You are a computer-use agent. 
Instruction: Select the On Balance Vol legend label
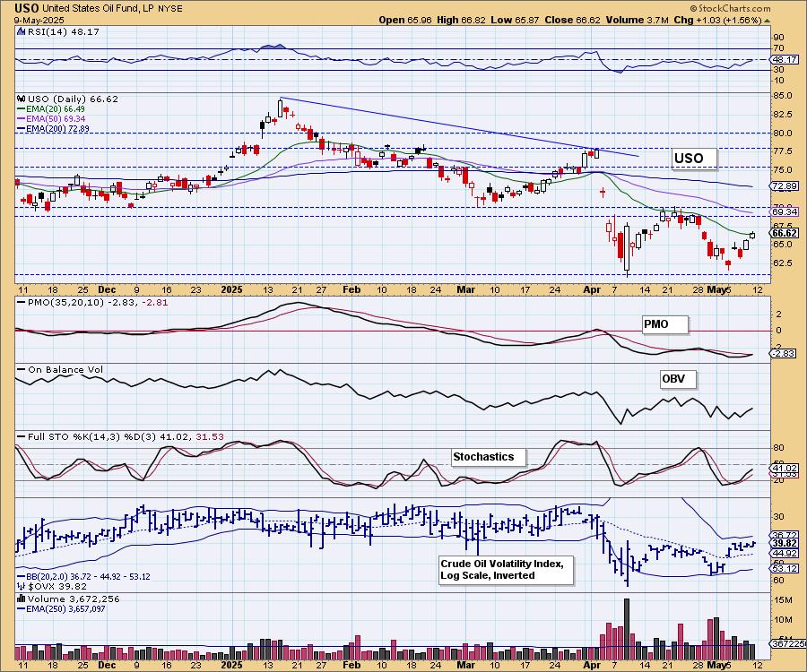pyautogui.click(x=65, y=369)
